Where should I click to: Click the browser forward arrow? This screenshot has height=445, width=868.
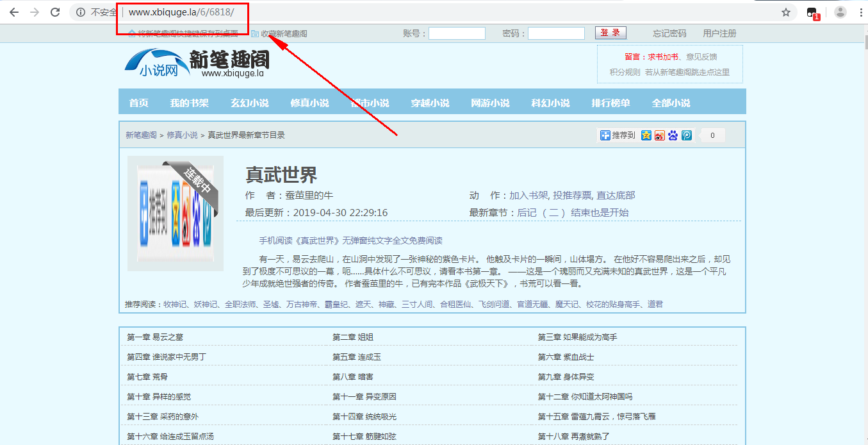[35, 12]
